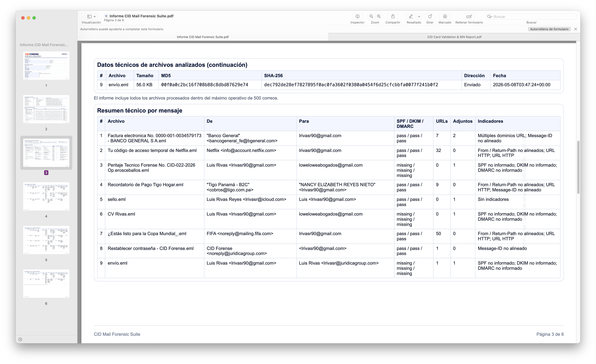Select page 2 thumbnail in sidebar
The height and width of the screenshot is (364, 596).
(x=46, y=109)
